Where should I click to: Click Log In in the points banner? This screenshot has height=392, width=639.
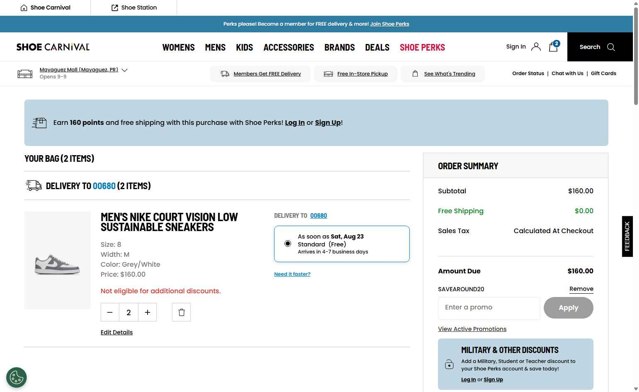pyautogui.click(x=295, y=123)
